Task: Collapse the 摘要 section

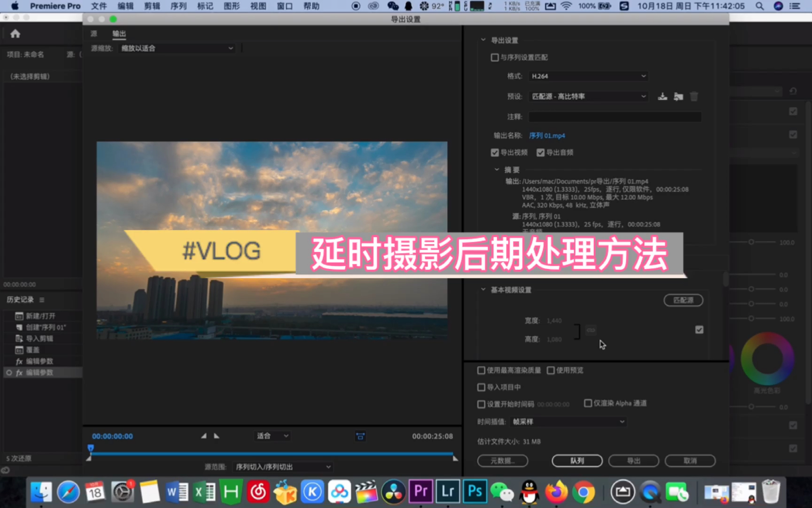Action: coord(497,169)
